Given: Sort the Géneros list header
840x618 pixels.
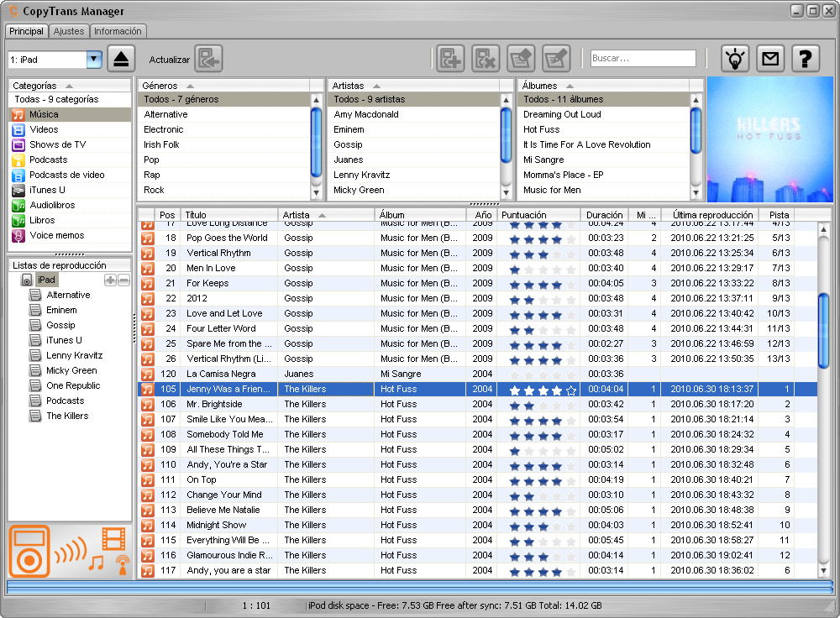Looking at the screenshot, I should (223, 86).
